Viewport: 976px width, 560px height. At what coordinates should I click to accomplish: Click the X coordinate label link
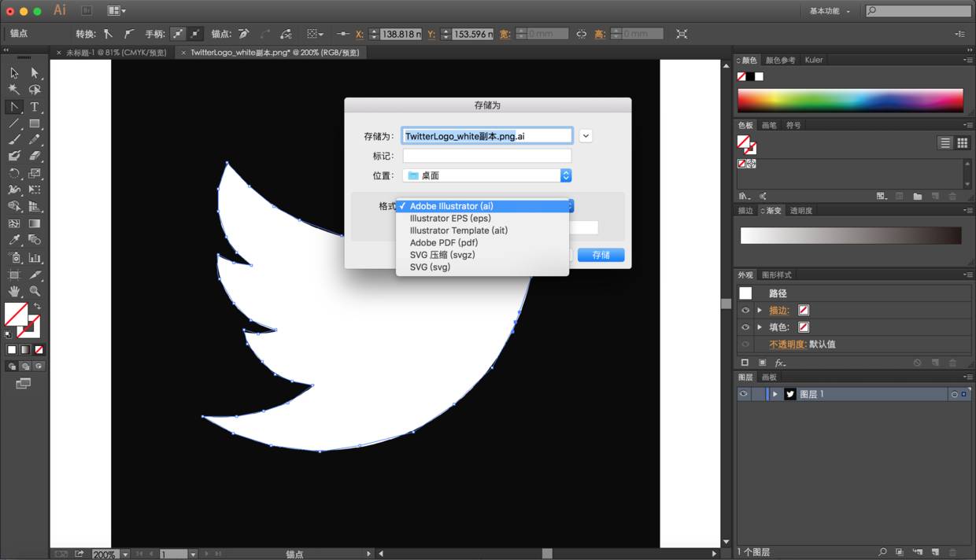tap(360, 34)
